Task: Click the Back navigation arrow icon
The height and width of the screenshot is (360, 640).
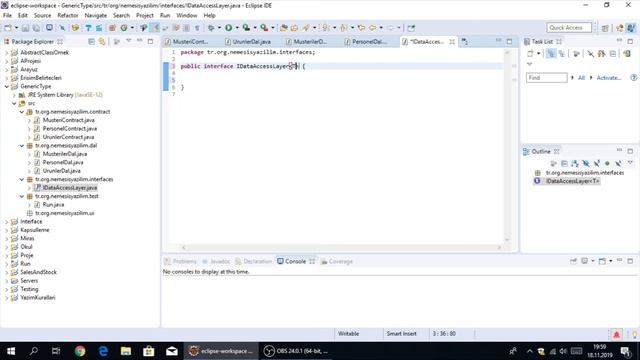Action: pos(372,28)
